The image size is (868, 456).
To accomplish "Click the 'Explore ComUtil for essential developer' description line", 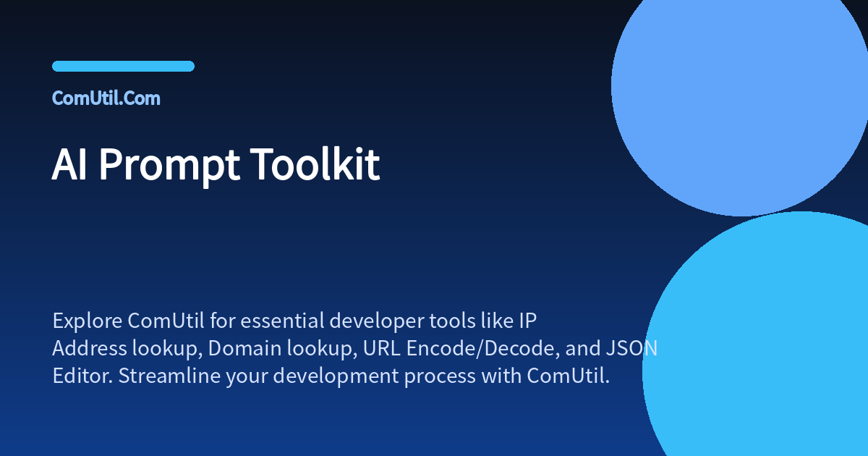I will point(295,321).
